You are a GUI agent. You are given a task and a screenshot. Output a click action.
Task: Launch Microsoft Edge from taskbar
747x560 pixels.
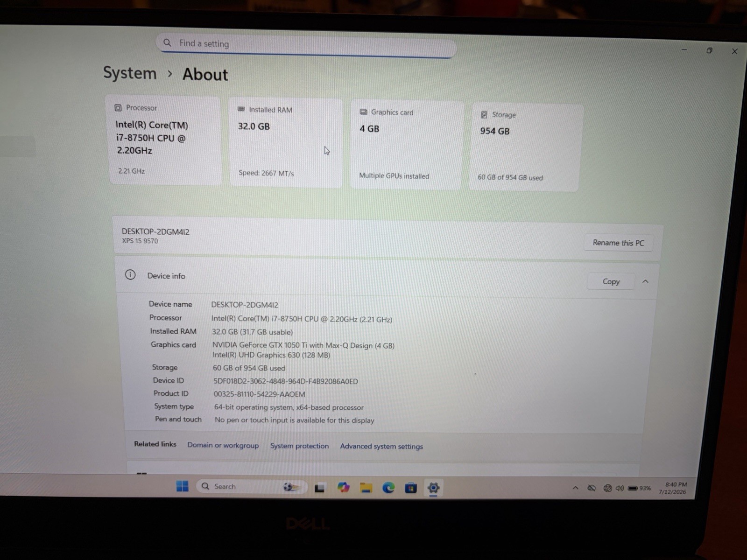point(388,488)
